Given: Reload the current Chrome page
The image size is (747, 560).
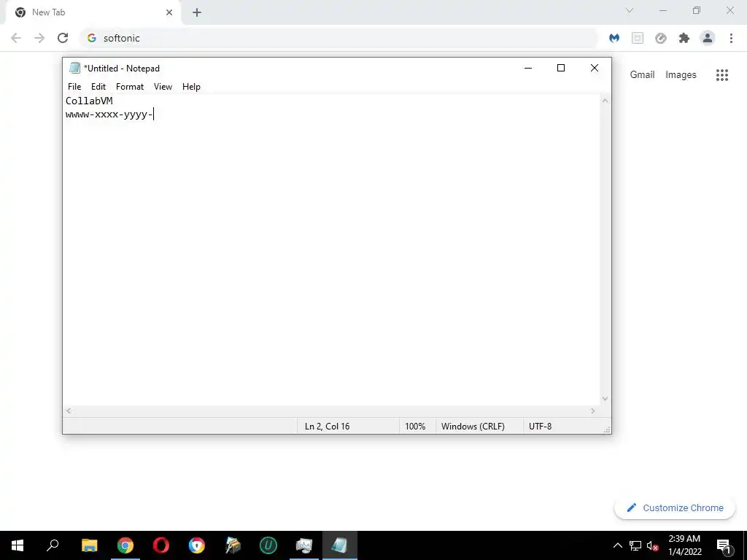Looking at the screenshot, I should tap(63, 38).
